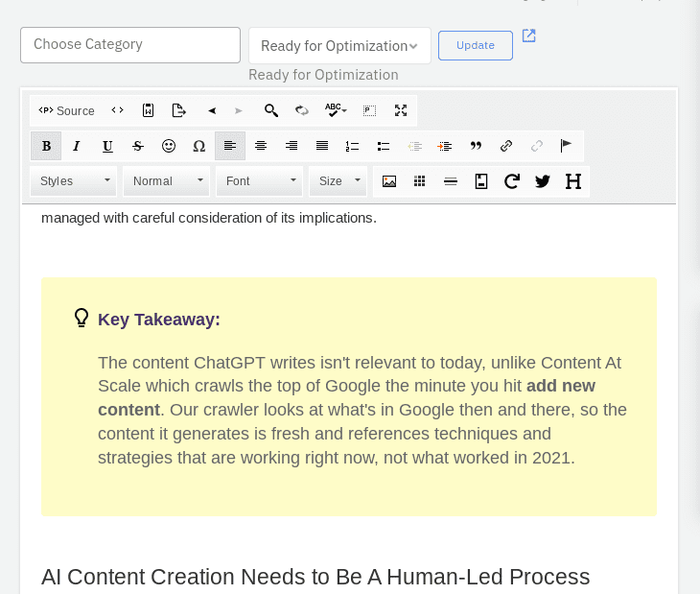Insert image icon
Viewport: 700px width, 594px height.
tap(389, 181)
